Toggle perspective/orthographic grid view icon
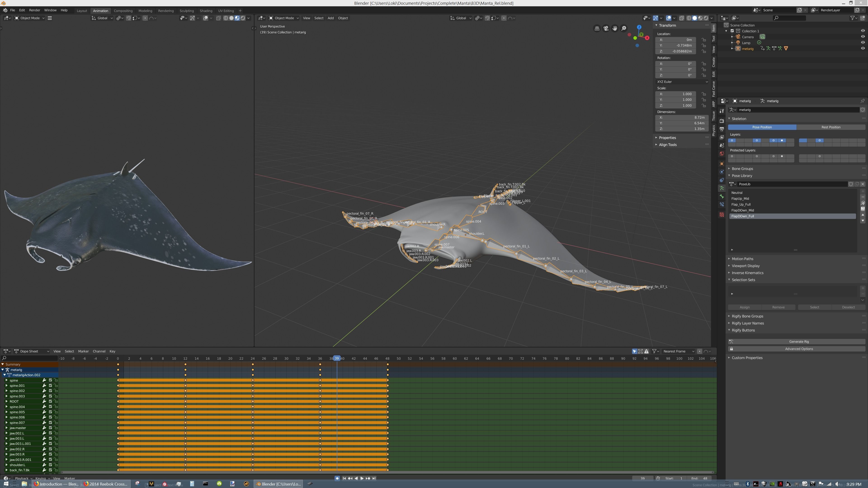Screen dimensions: 868x488 [597, 29]
